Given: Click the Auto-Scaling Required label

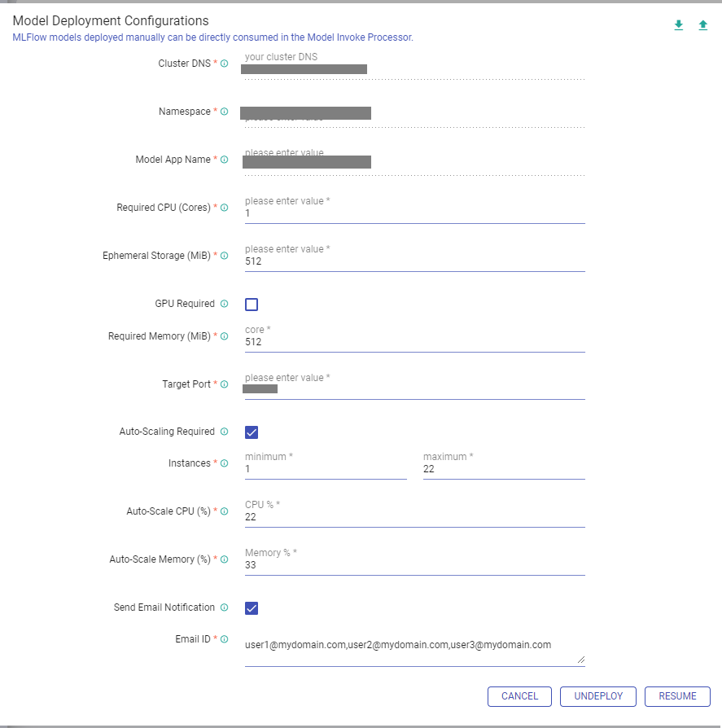Looking at the screenshot, I should [x=167, y=432].
